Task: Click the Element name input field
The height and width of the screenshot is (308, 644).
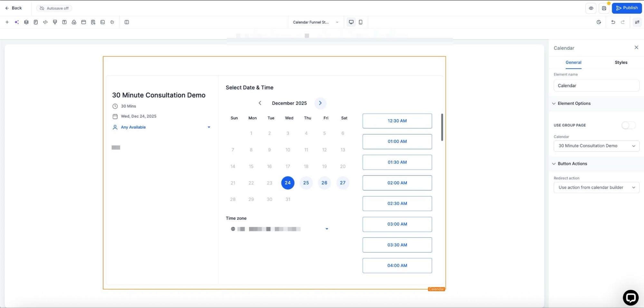Action: (x=596, y=86)
